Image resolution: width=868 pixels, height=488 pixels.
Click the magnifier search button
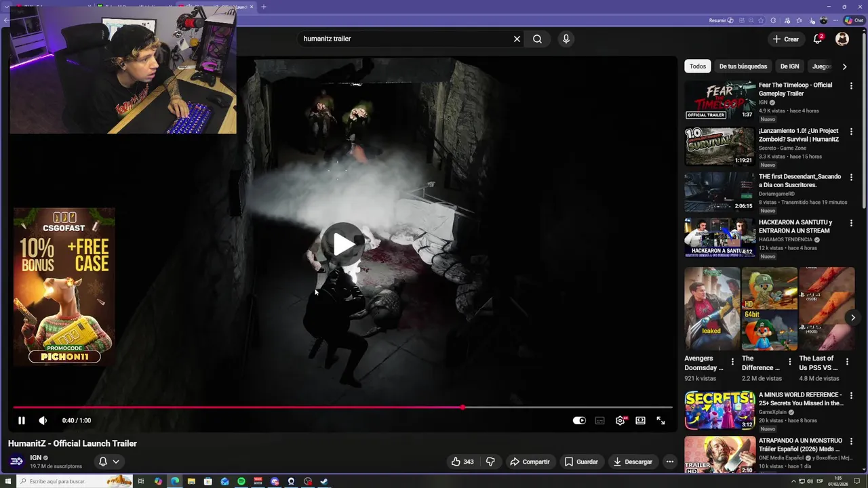[537, 39]
